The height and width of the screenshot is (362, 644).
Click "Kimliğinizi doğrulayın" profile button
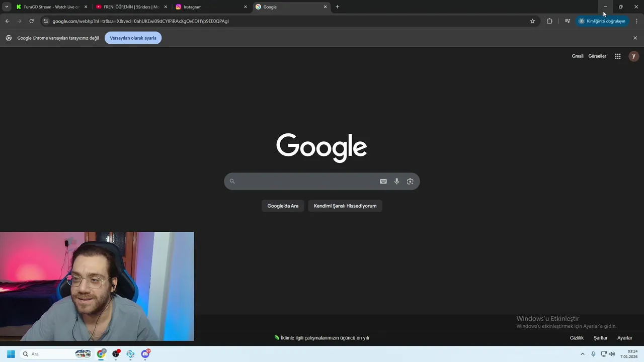(602, 21)
